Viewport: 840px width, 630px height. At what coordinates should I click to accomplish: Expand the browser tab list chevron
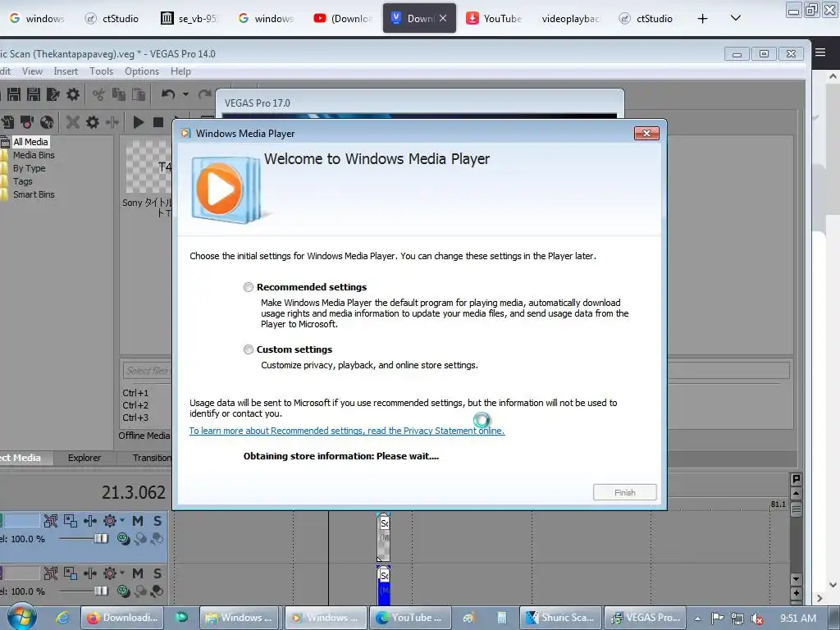736,18
